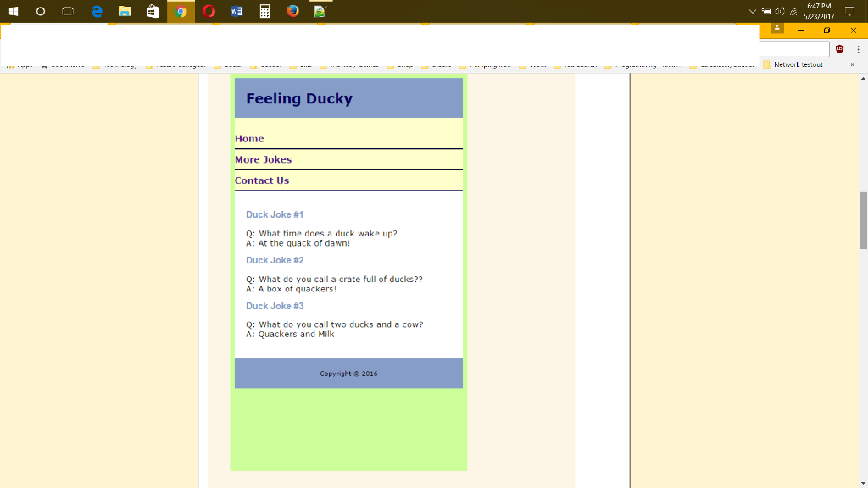The width and height of the screenshot is (868, 488).
Task: Open Microsoft Word from the taskbar
Action: click(x=236, y=12)
